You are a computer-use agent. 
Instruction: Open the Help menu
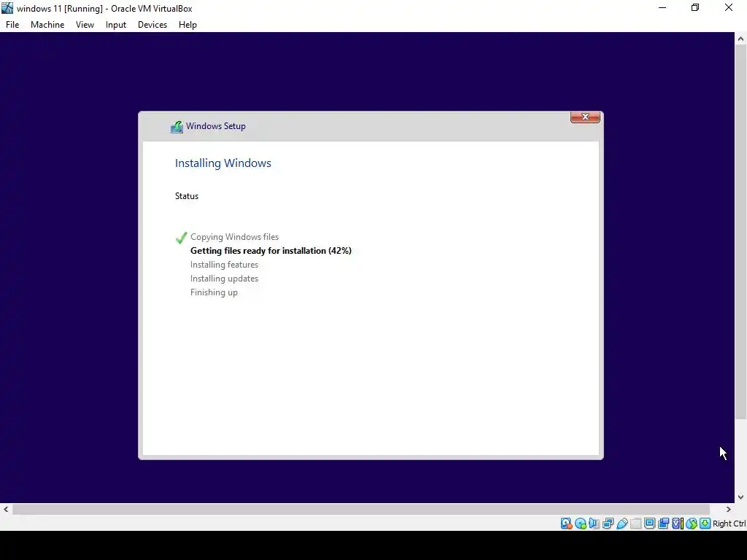pos(187,25)
